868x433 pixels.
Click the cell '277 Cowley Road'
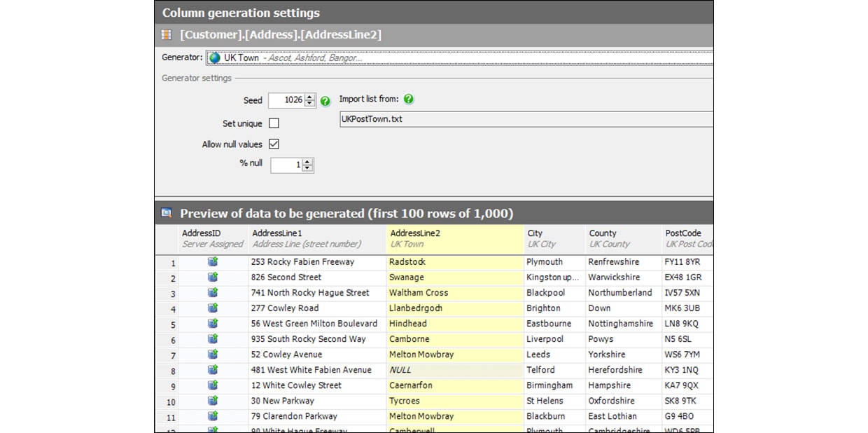[317, 308]
